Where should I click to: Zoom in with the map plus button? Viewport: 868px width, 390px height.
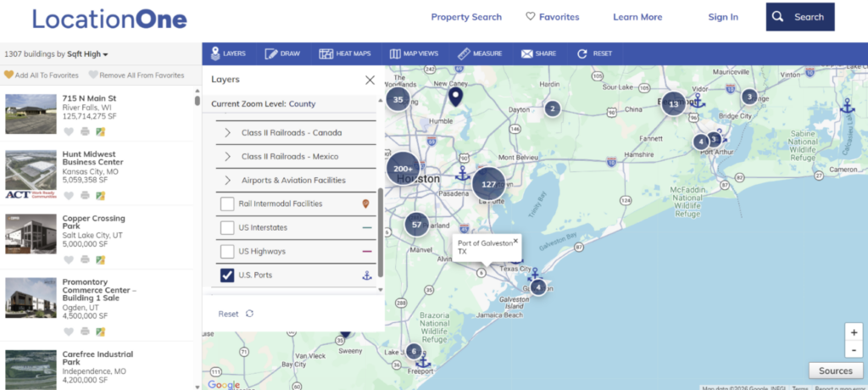pyautogui.click(x=854, y=332)
